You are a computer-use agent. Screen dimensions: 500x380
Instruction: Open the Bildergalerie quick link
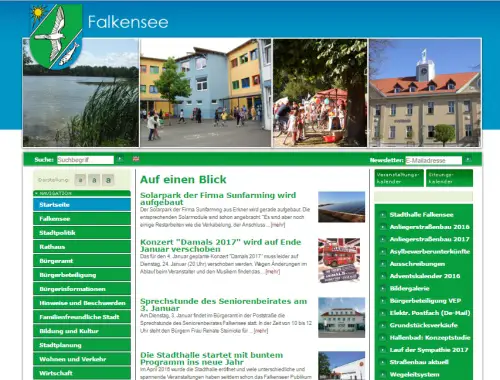(x=409, y=288)
